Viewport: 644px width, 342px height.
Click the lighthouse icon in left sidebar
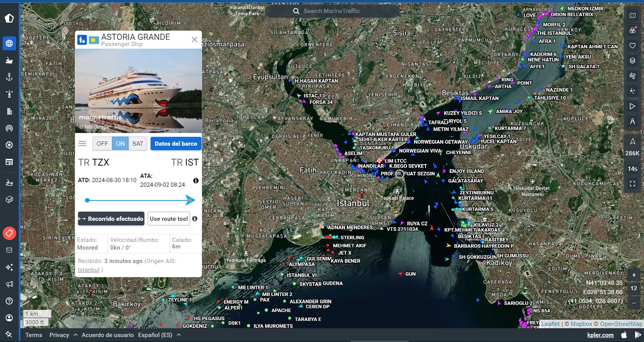pos(9,94)
